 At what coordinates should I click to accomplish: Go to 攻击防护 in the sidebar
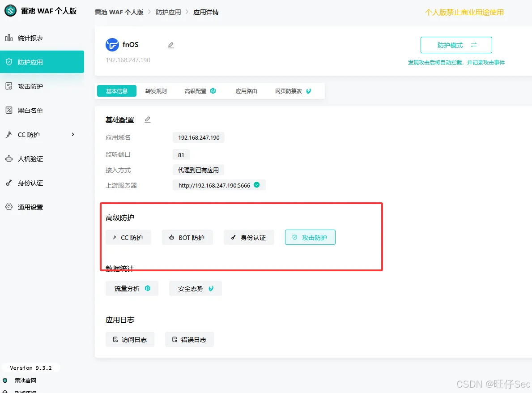coord(42,86)
